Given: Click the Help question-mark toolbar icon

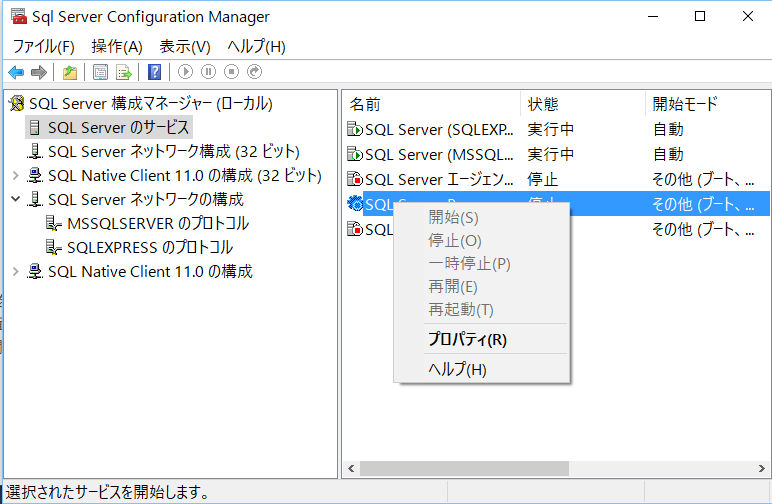Looking at the screenshot, I should (155, 72).
